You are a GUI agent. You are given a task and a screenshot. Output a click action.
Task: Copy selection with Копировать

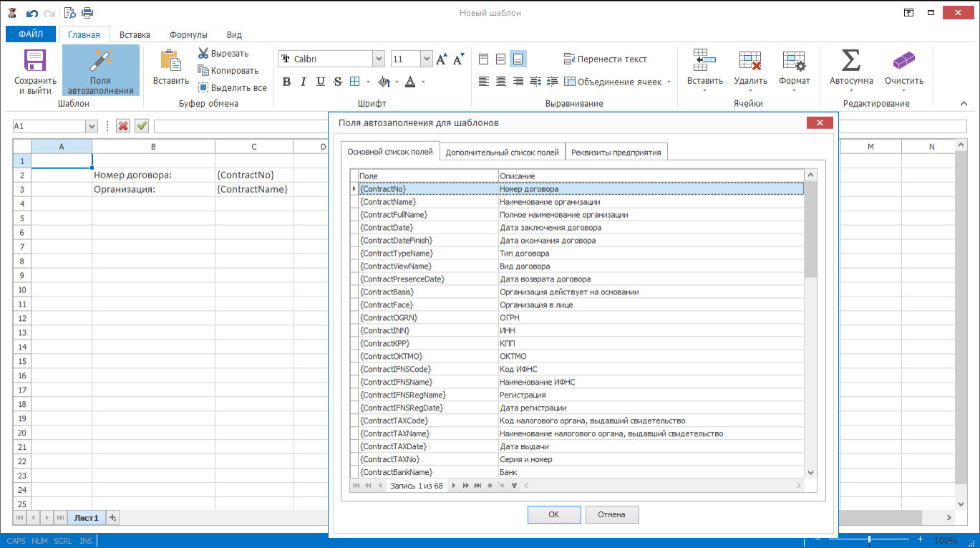coord(228,70)
